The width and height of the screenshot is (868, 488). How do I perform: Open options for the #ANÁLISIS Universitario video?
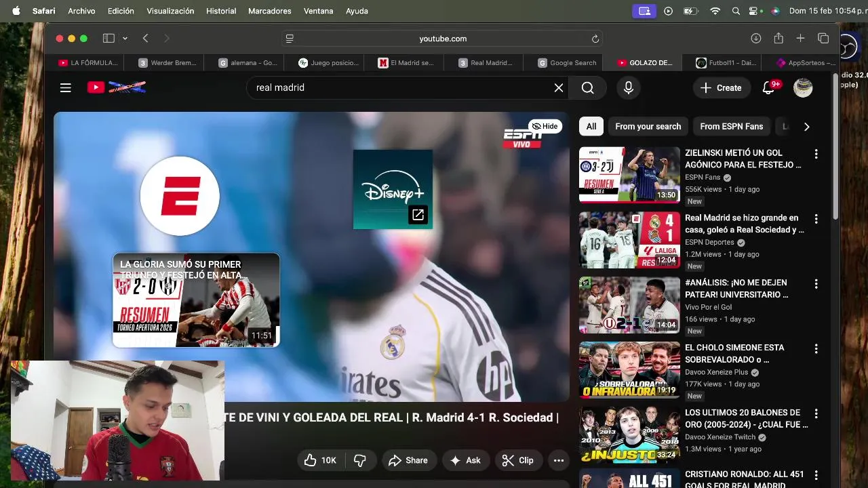coord(816,284)
